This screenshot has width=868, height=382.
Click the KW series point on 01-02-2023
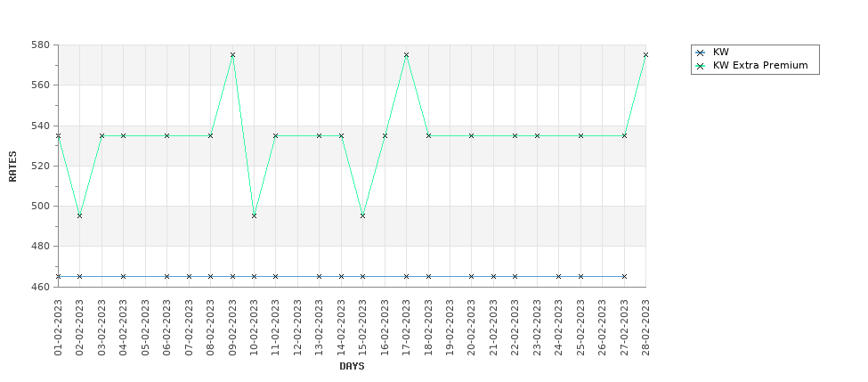coord(58,276)
